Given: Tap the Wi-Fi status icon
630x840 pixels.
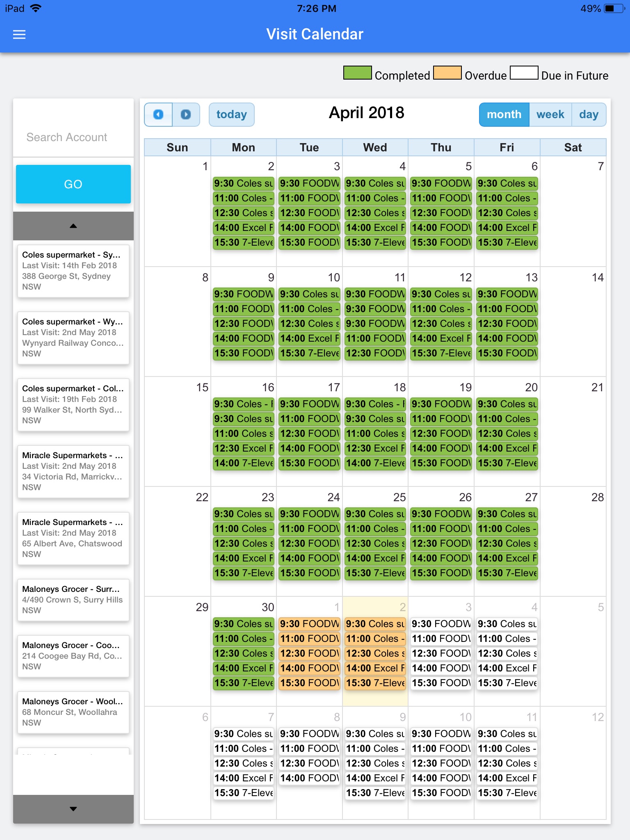Looking at the screenshot, I should pyautogui.click(x=36, y=8).
